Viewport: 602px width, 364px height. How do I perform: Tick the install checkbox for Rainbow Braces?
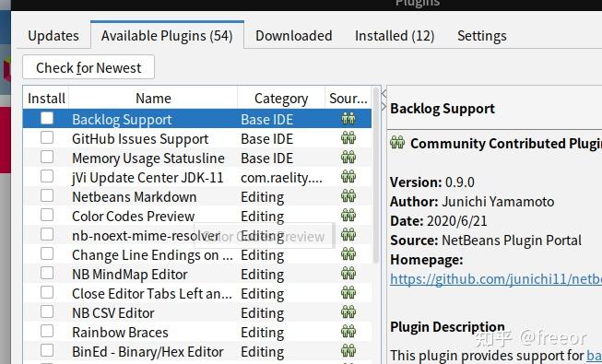tap(47, 331)
